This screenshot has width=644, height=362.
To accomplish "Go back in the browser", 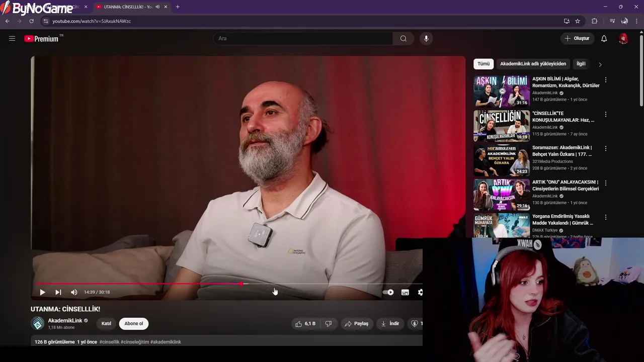I will click(x=7, y=21).
